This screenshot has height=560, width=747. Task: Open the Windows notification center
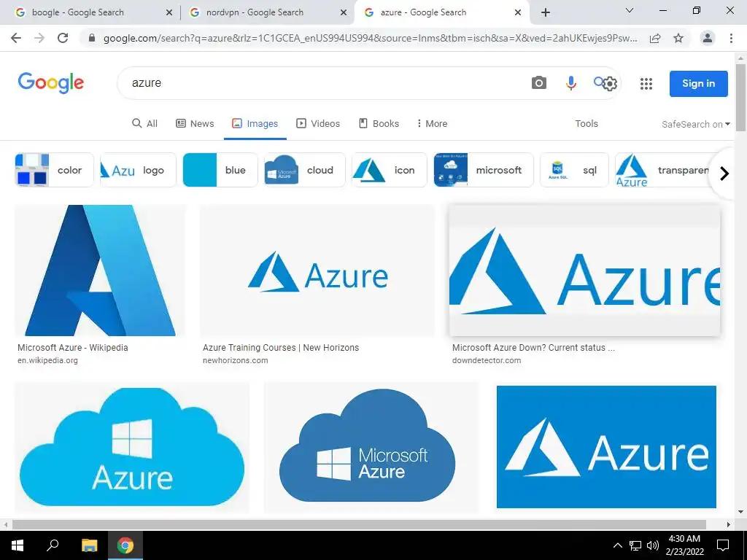click(723, 545)
